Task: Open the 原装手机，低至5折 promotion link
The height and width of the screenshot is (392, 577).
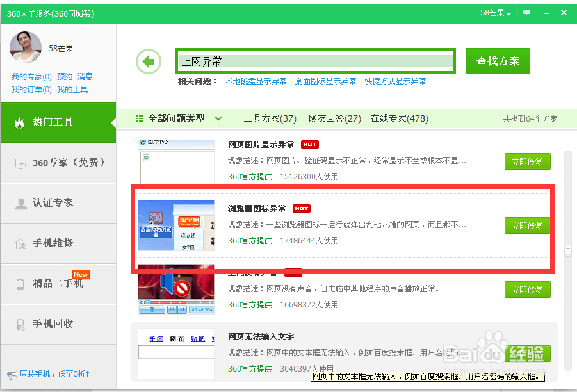Action: coord(54,374)
